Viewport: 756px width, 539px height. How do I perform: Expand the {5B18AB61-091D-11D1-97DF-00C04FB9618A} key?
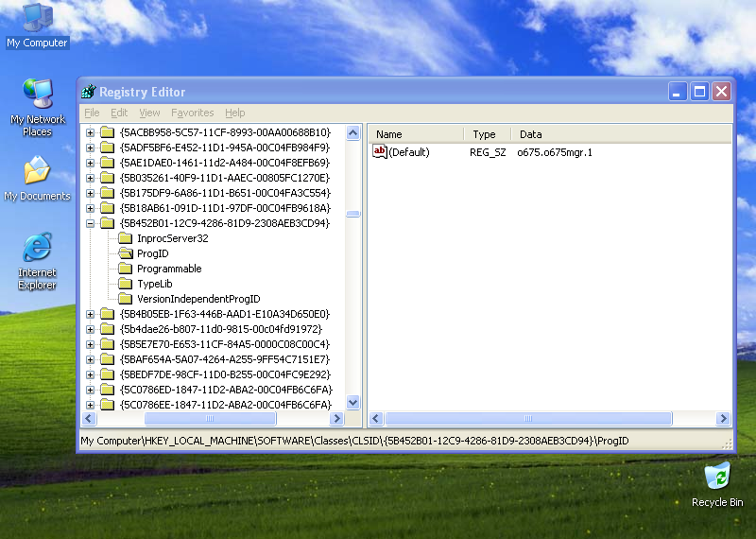tap(90, 208)
